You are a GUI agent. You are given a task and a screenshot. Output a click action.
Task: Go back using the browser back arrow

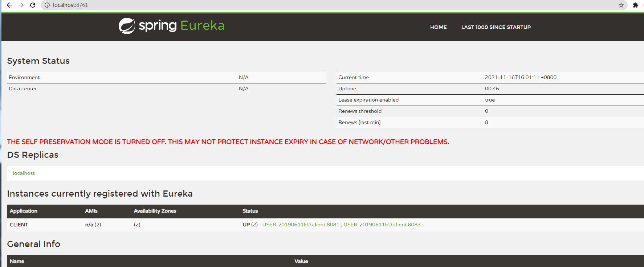(9, 5)
